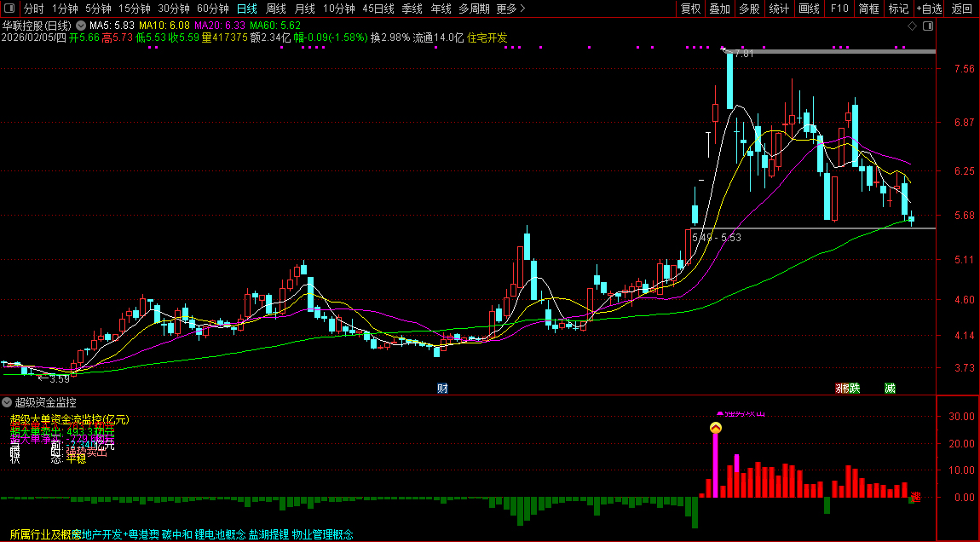
Task: Select the 1分钟 period
Action: coord(65,9)
